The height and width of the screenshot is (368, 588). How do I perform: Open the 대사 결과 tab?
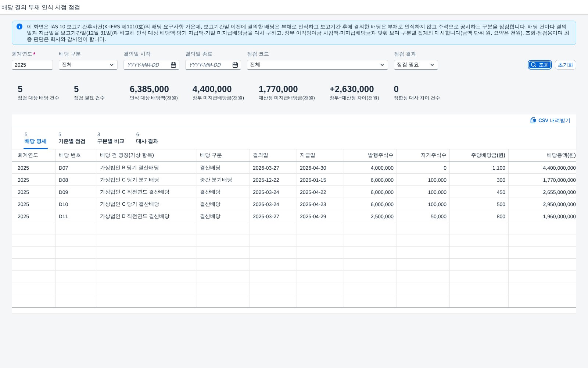(x=147, y=138)
